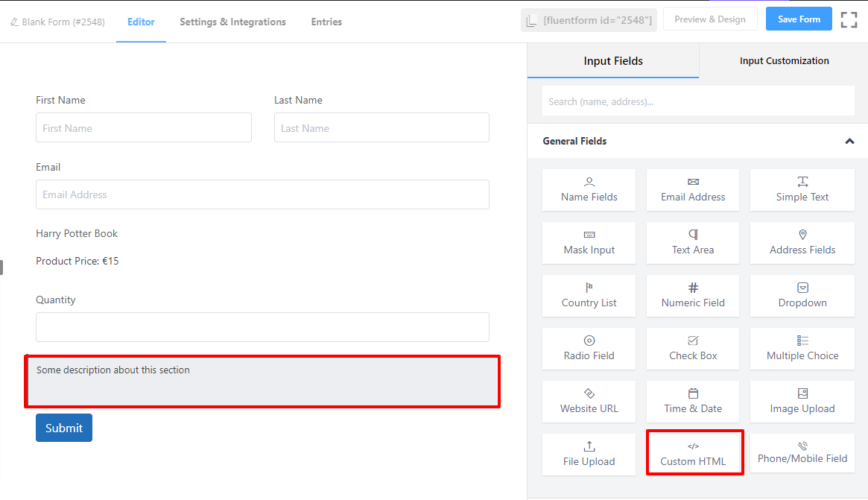This screenshot has height=500, width=868.
Task: Insert a Custom HTML field
Action: (693, 454)
